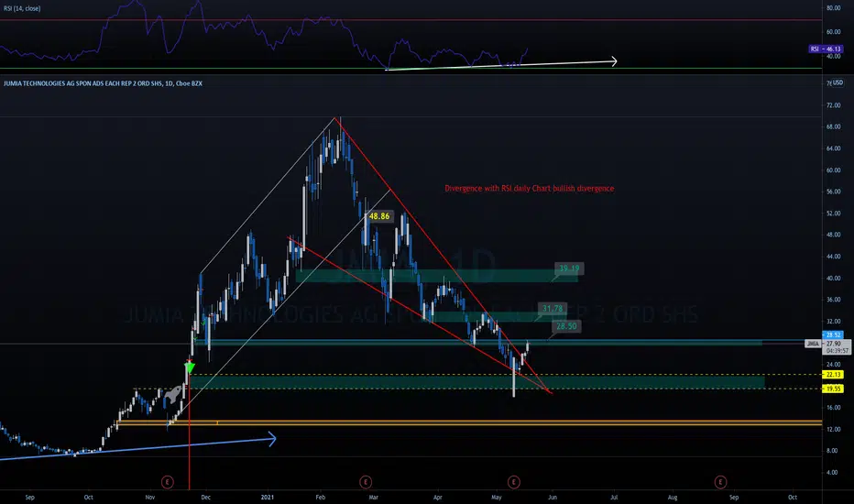Open the RSI (14, close) indicator legend
This screenshot has width=854, height=504.
(x=22, y=8)
